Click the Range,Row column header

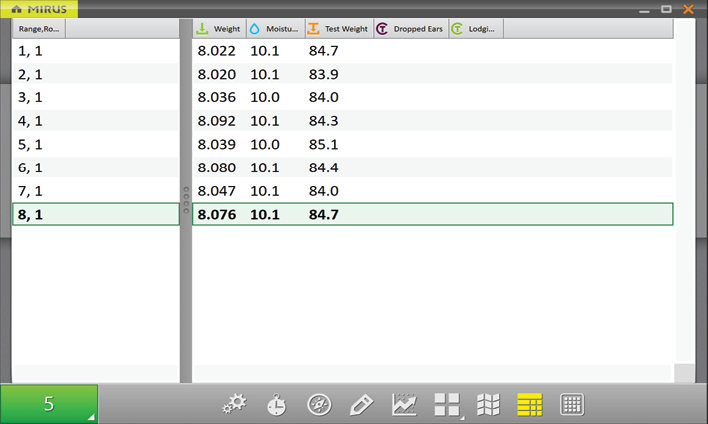tap(39, 29)
